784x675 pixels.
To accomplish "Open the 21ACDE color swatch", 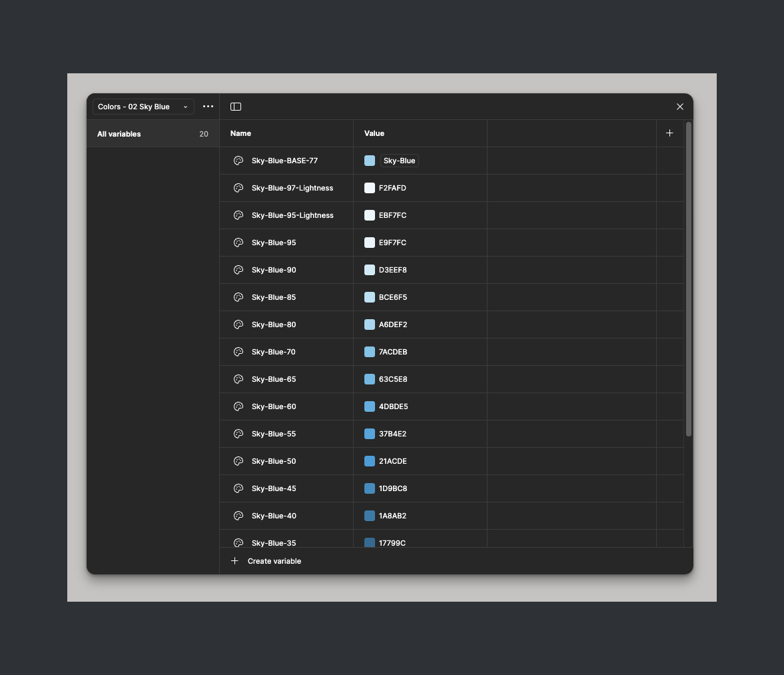I will click(370, 461).
